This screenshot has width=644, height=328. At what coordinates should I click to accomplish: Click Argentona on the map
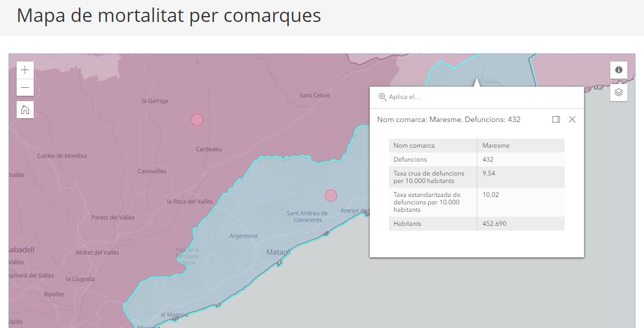tap(243, 236)
